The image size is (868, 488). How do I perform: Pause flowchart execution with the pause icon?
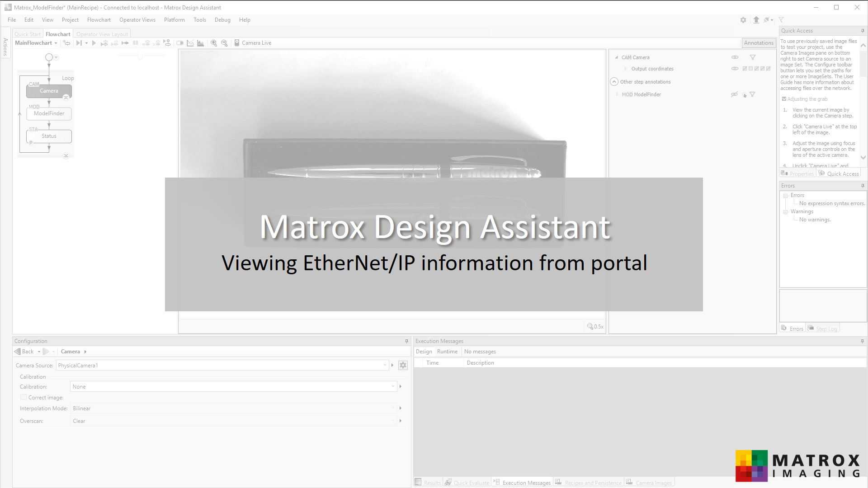tap(136, 43)
